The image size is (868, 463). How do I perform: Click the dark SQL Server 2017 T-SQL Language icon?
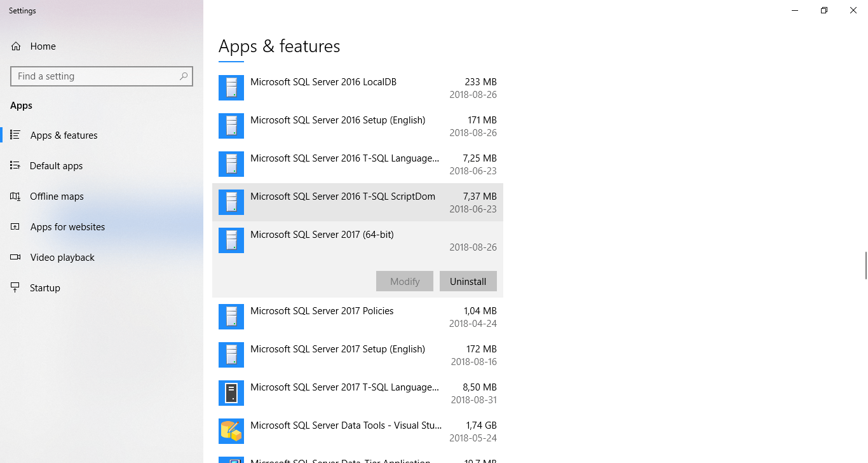[x=231, y=392]
